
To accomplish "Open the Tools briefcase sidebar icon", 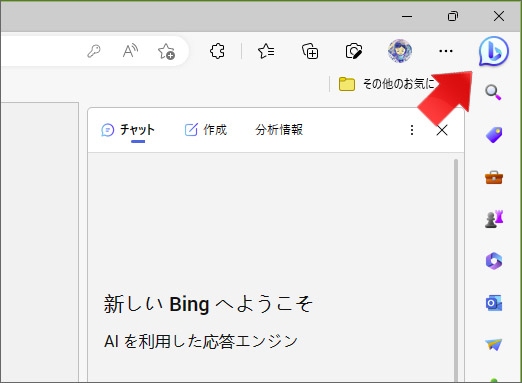I will (x=494, y=177).
